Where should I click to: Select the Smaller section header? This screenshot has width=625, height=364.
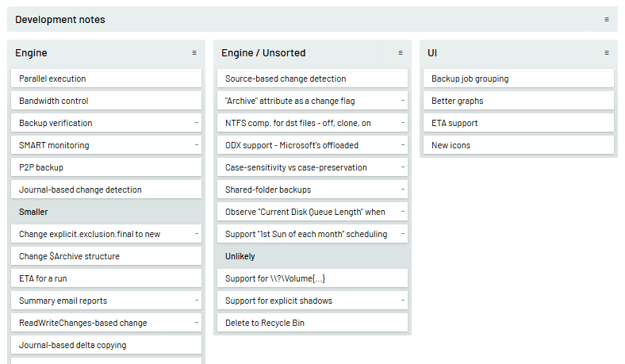click(x=106, y=212)
